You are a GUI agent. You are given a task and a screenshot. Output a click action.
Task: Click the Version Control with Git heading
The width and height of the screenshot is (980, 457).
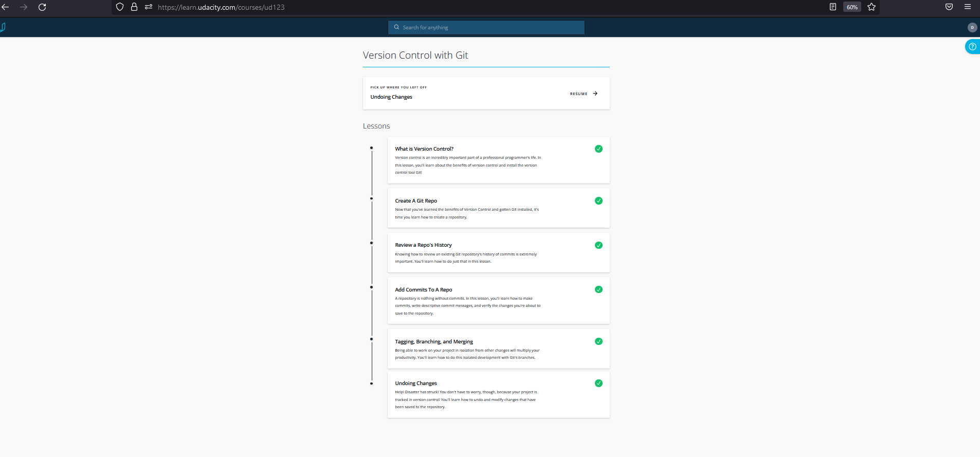[x=415, y=56]
